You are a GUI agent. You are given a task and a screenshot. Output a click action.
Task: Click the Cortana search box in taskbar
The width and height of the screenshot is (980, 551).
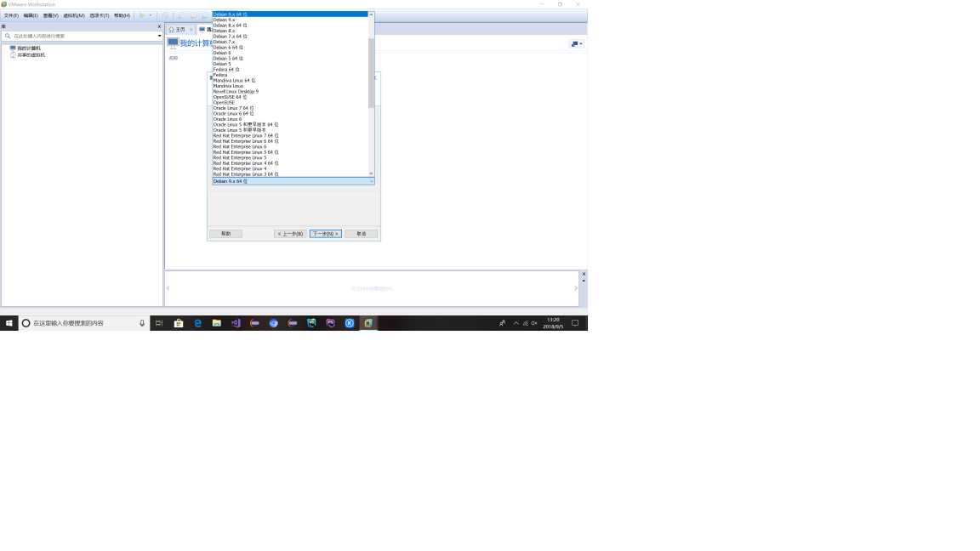click(x=83, y=323)
